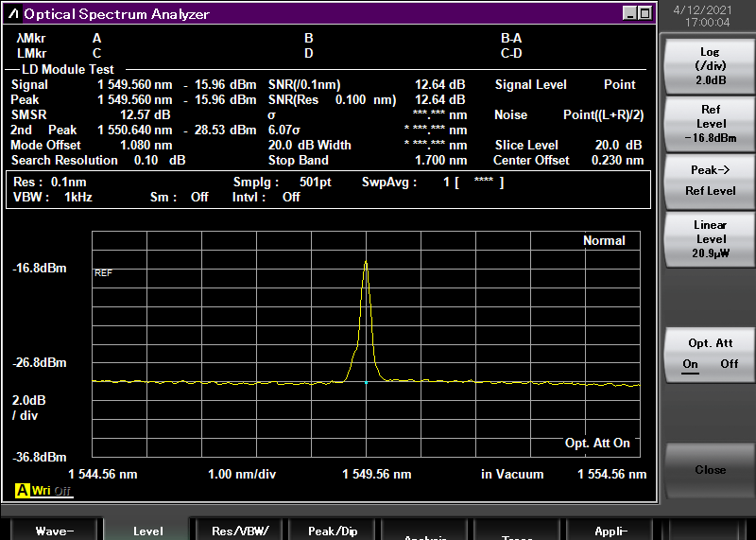Screen dimensions: 756x540
Task: Click the Slice Level 20.0 dB value
Action: [619, 146]
